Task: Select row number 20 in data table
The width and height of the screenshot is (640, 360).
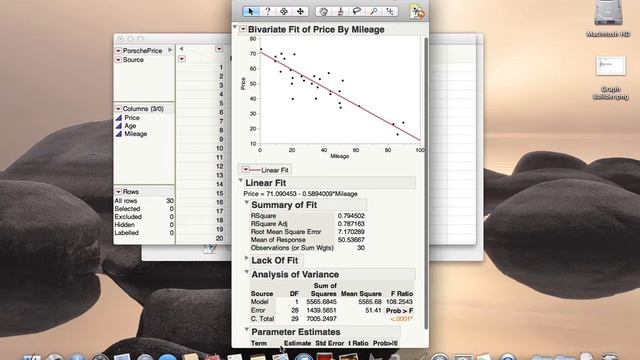Action: (x=220, y=238)
